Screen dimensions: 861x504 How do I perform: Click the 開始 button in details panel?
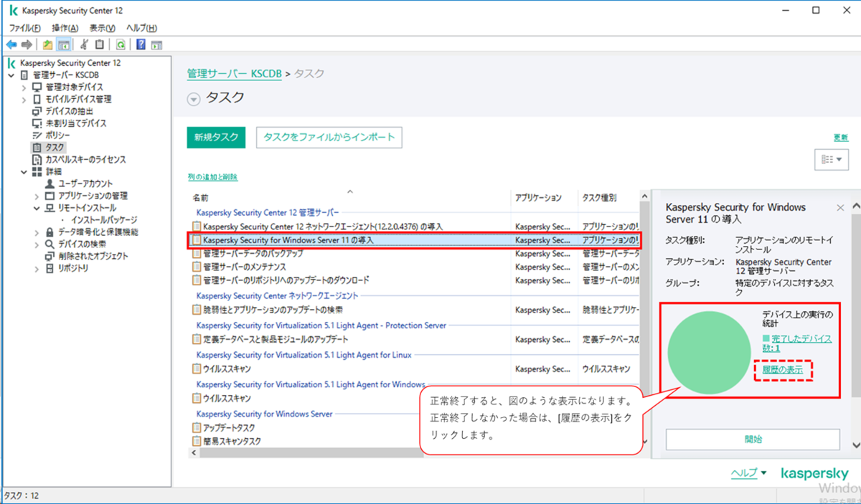[753, 439]
